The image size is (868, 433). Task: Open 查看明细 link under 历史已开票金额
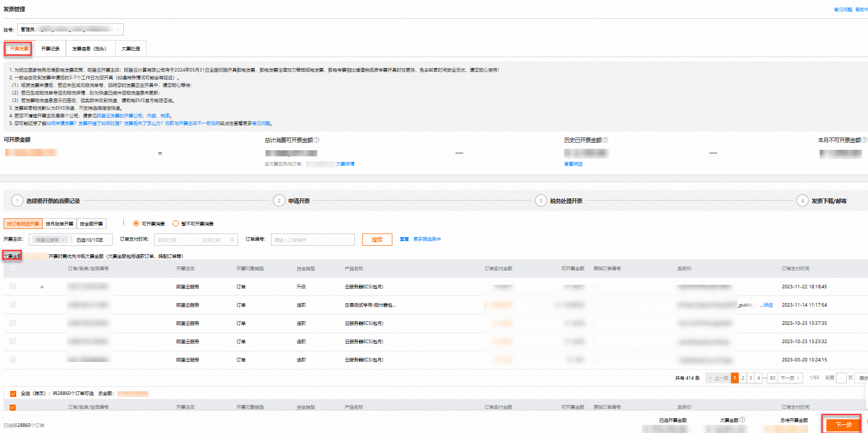pos(573,164)
